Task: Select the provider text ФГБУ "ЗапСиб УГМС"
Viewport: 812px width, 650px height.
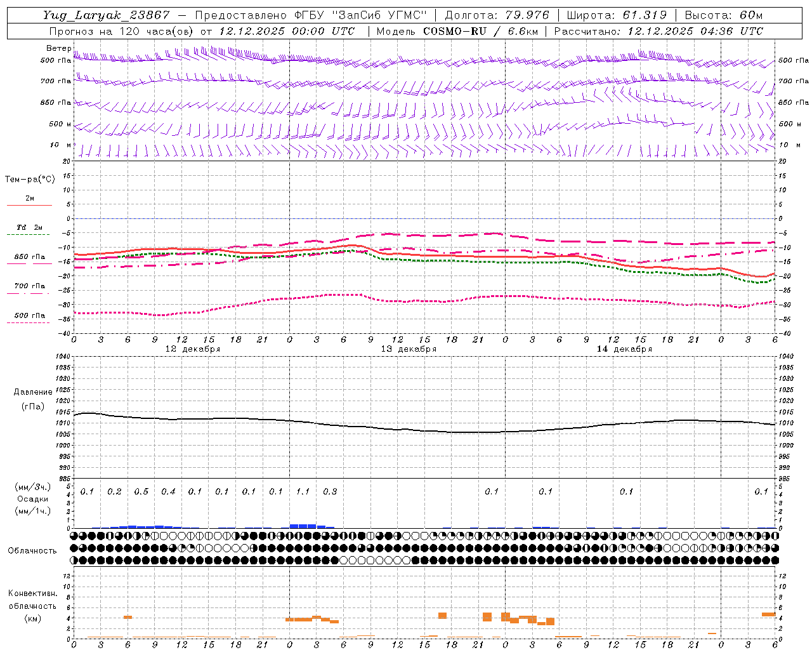Action: coord(360,15)
